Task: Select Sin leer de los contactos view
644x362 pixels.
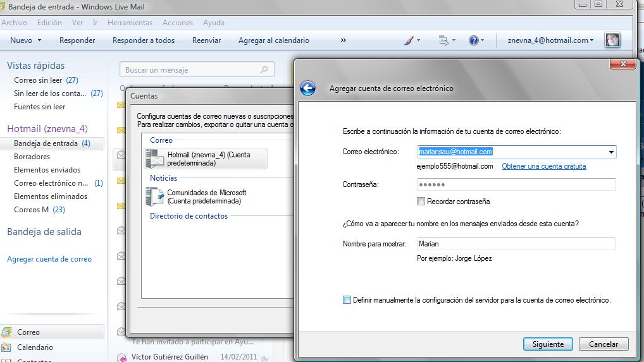Action: (x=58, y=94)
